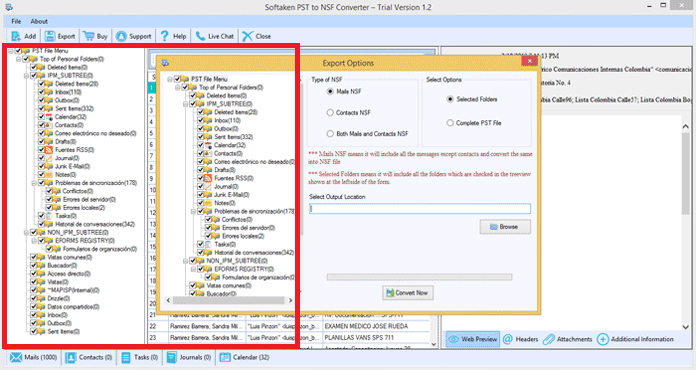Collapse IPM_SUBTREE in the Export Options tree
Viewport: 696px width, 370px height.
pyautogui.click(x=186, y=104)
